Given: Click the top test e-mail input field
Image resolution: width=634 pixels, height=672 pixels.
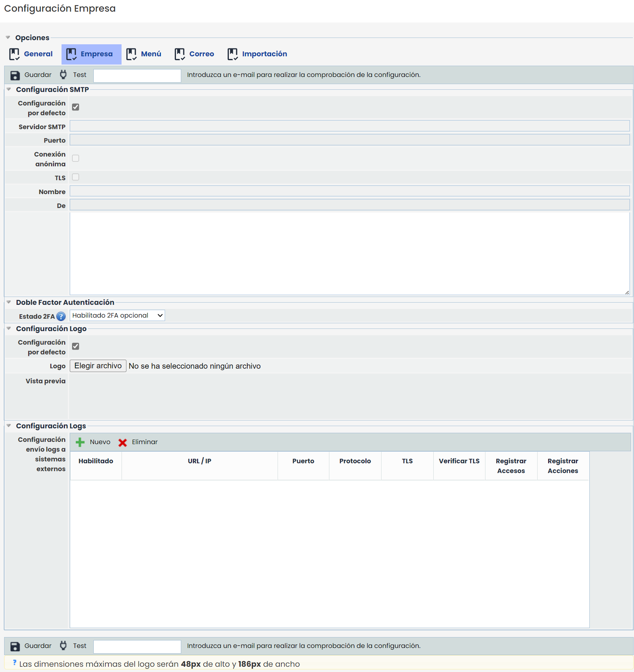Looking at the screenshot, I should pos(137,75).
